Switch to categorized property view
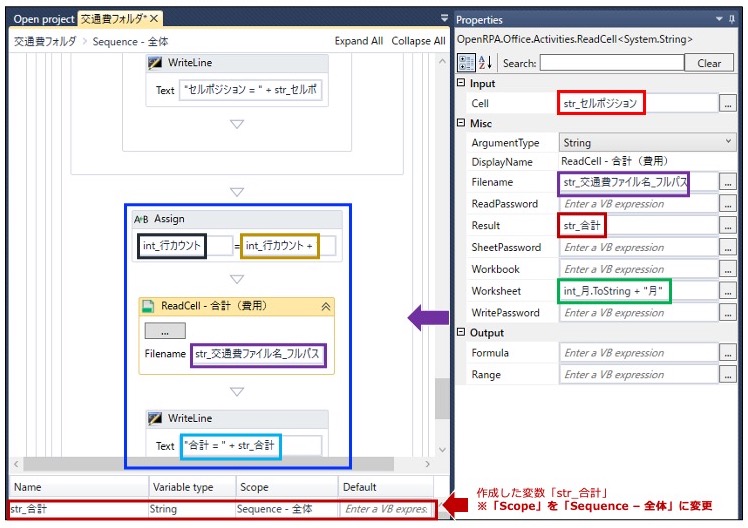 point(466,62)
